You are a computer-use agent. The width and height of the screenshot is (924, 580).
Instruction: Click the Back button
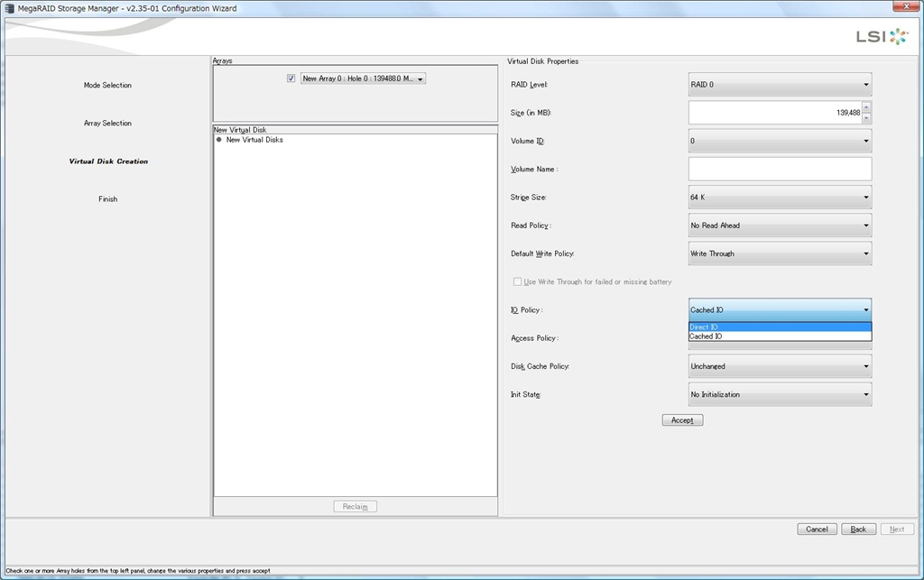[x=859, y=529]
